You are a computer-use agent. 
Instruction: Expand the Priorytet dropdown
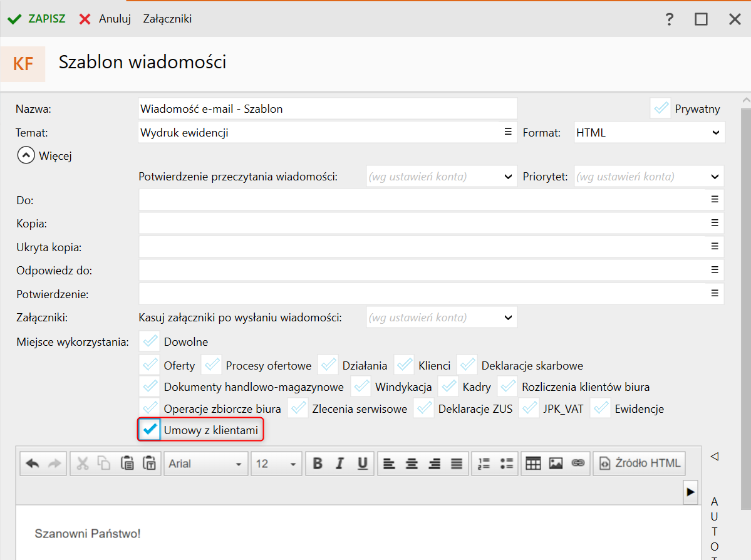(649, 177)
